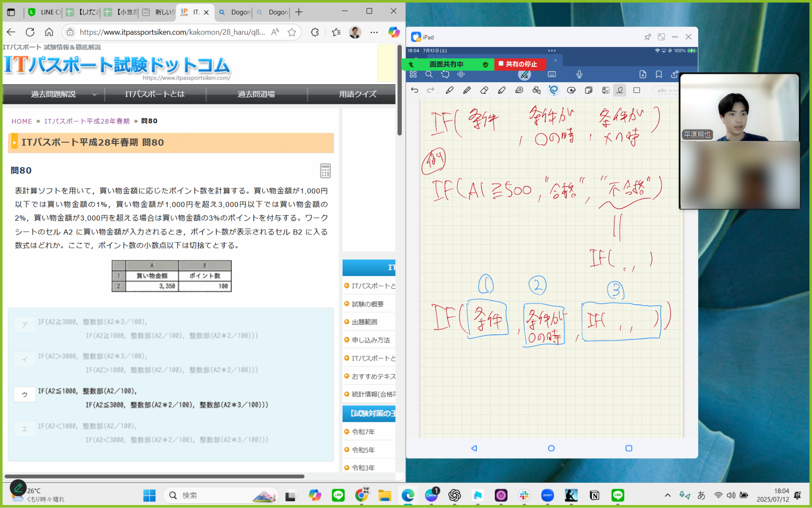Choose answer ウ
The height and width of the screenshot is (508, 812).
coord(24,394)
